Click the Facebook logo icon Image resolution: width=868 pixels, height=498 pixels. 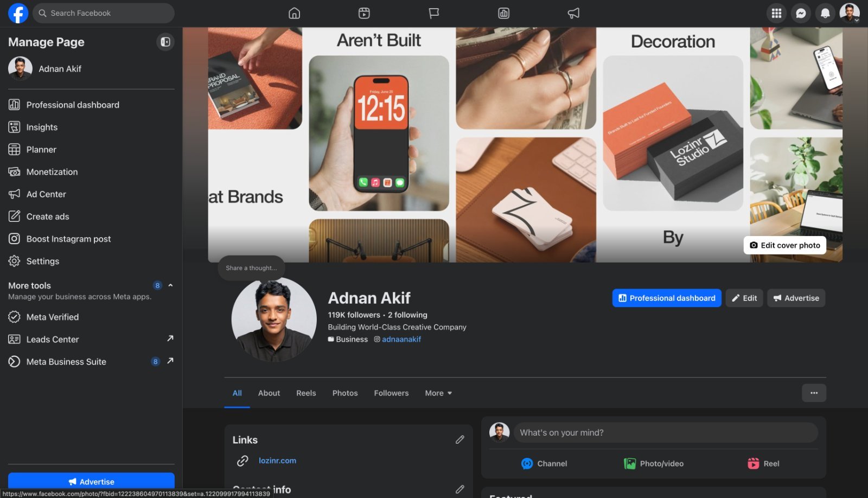[x=18, y=13]
